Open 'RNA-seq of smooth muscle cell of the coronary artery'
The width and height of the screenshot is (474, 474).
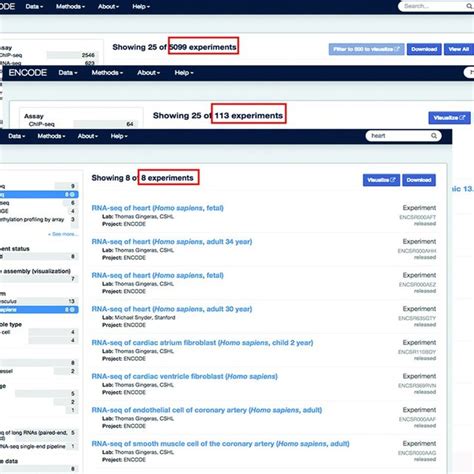click(x=220, y=444)
